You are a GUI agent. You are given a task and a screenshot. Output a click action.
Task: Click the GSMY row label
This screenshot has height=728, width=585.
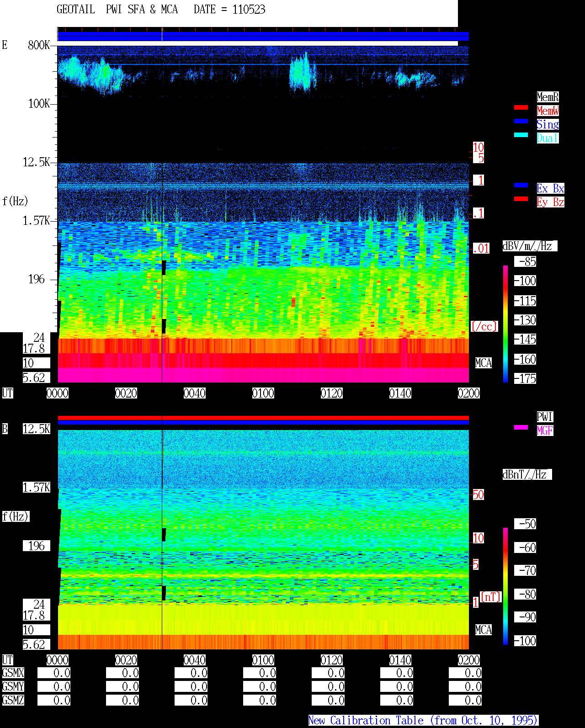pos(13,686)
